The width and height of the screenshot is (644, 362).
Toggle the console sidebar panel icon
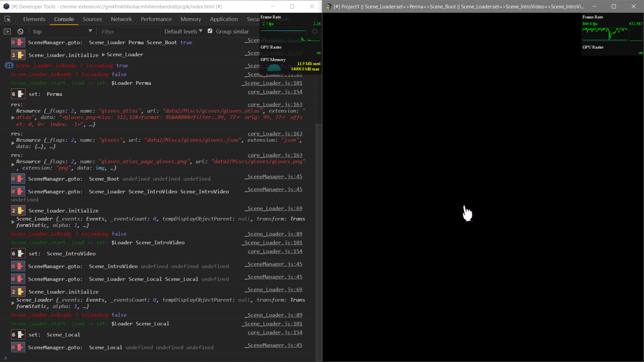pyautogui.click(x=7, y=32)
